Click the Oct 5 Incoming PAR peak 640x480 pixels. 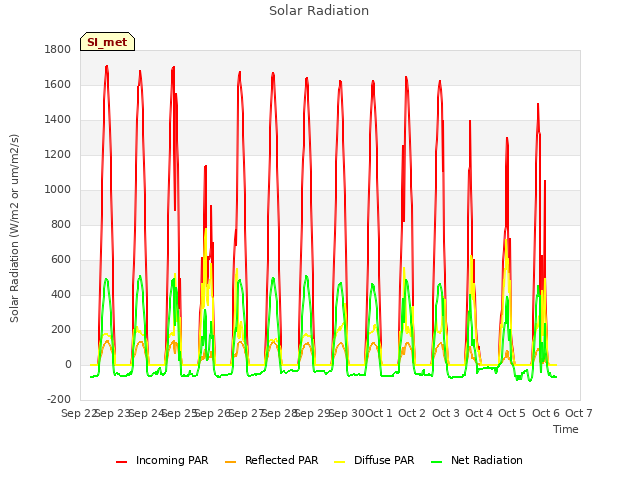click(x=507, y=139)
